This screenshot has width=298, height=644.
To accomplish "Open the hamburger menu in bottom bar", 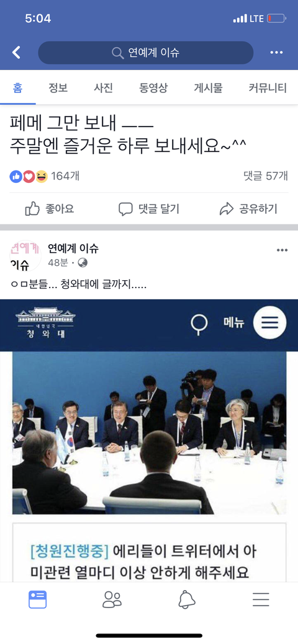I will click(261, 599).
